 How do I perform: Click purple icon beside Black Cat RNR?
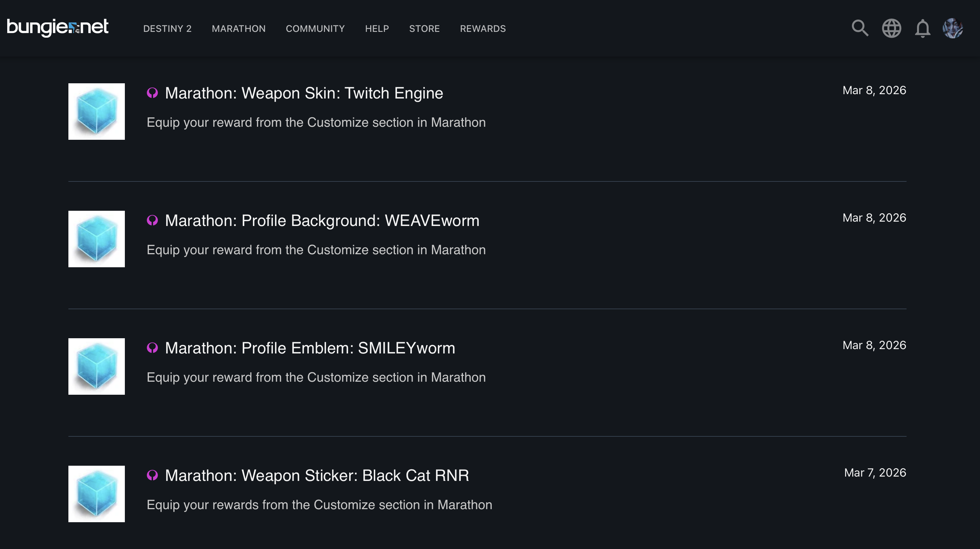point(153,475)
